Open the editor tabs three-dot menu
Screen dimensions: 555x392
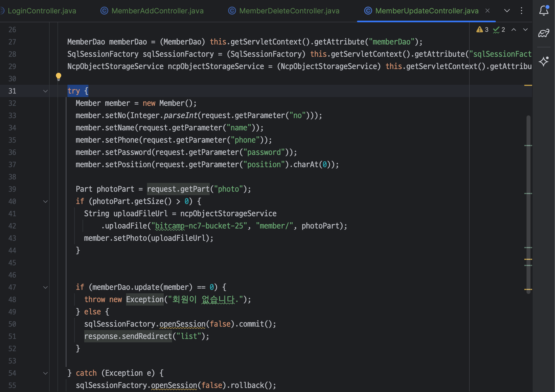point(521,11)
